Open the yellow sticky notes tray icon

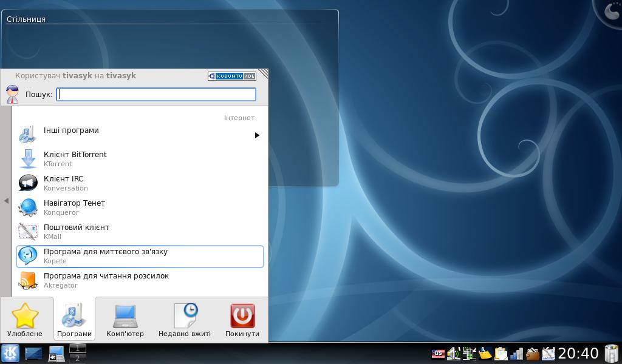tap(485, 353)
